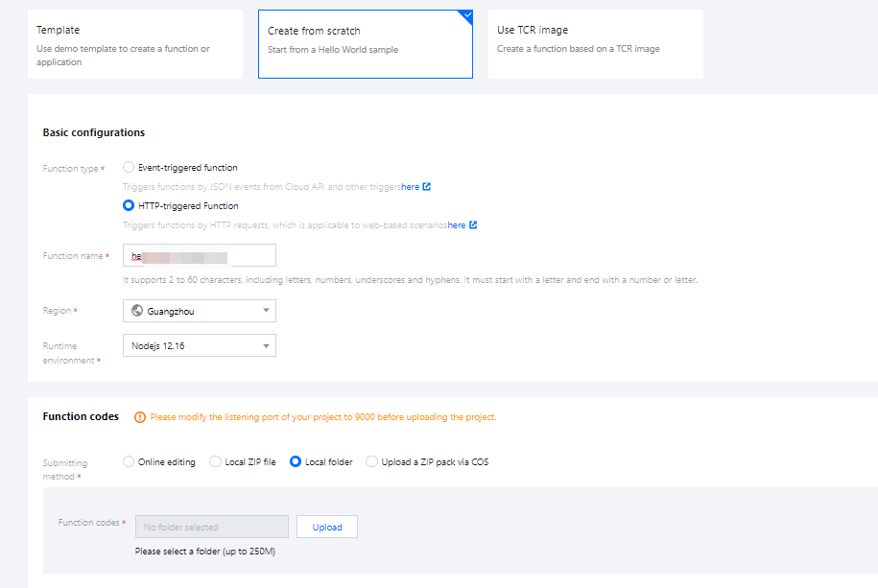Viewport: 878px width, 588px height.
Task: Click the Function name input field
Action: pos(200,255)
